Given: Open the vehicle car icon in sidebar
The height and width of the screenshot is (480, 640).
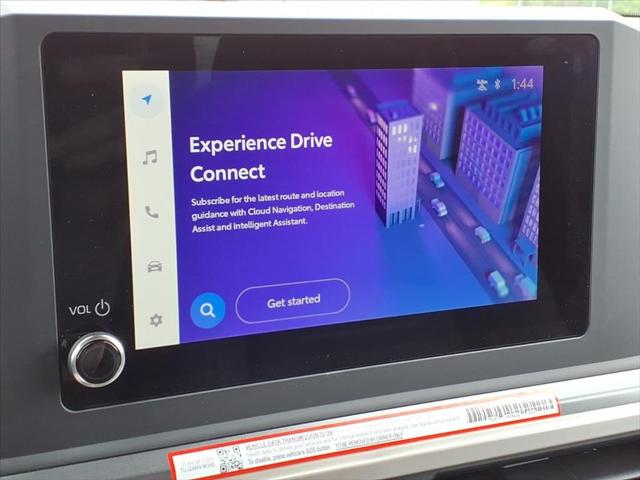Looking at the screenshot, I should click(x=155, y=267).
